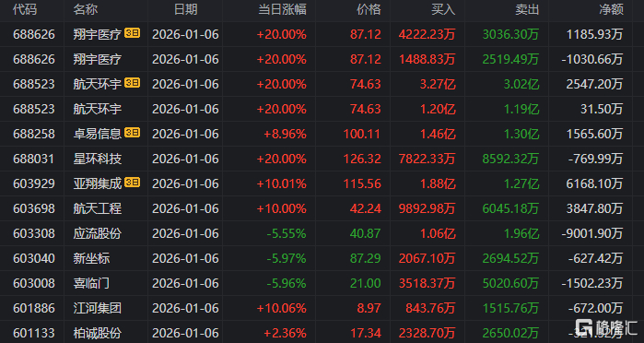644x343 pixels.
Task: Select net amount 1565.60万
Action: pyautogui.click(x=595, y=134)
